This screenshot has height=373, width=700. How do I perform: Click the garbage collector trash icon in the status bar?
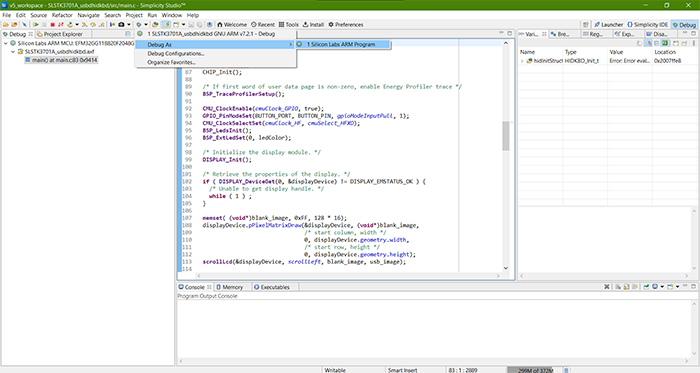[x=566, y=370]
